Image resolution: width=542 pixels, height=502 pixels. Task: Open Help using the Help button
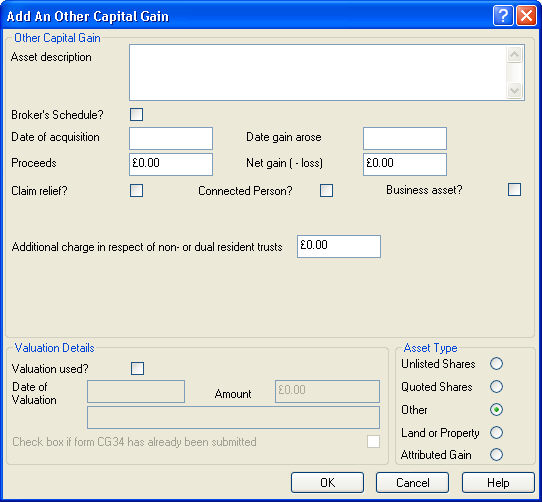498,483
